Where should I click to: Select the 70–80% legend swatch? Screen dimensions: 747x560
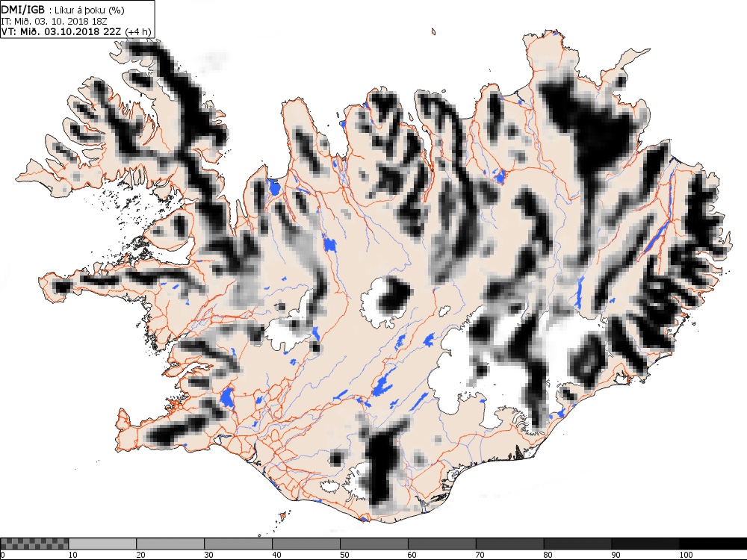point(509,544)
